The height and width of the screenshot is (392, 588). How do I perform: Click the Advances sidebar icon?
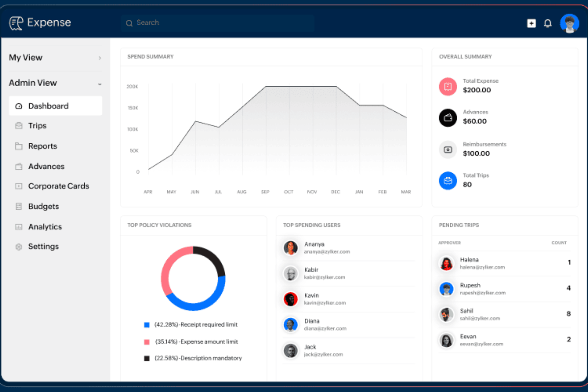coord(18,166)
